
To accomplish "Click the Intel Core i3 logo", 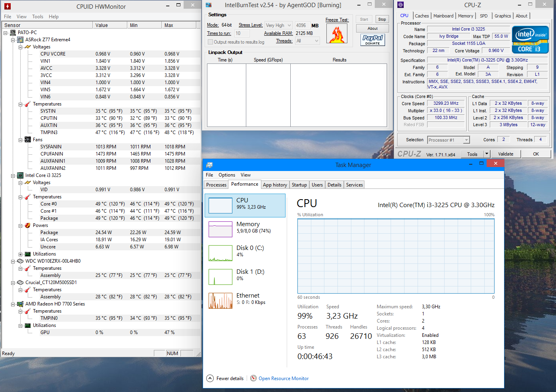I will [x=530, y=40].
